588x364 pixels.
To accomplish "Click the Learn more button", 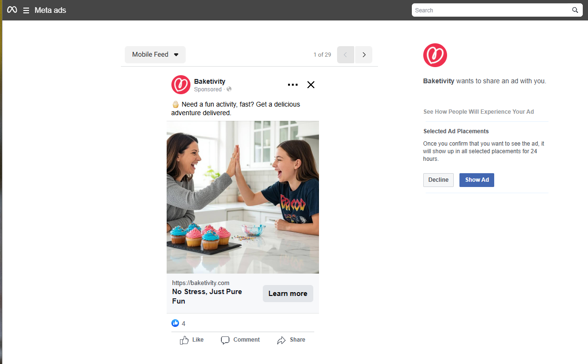I will [x=288, y=294].
